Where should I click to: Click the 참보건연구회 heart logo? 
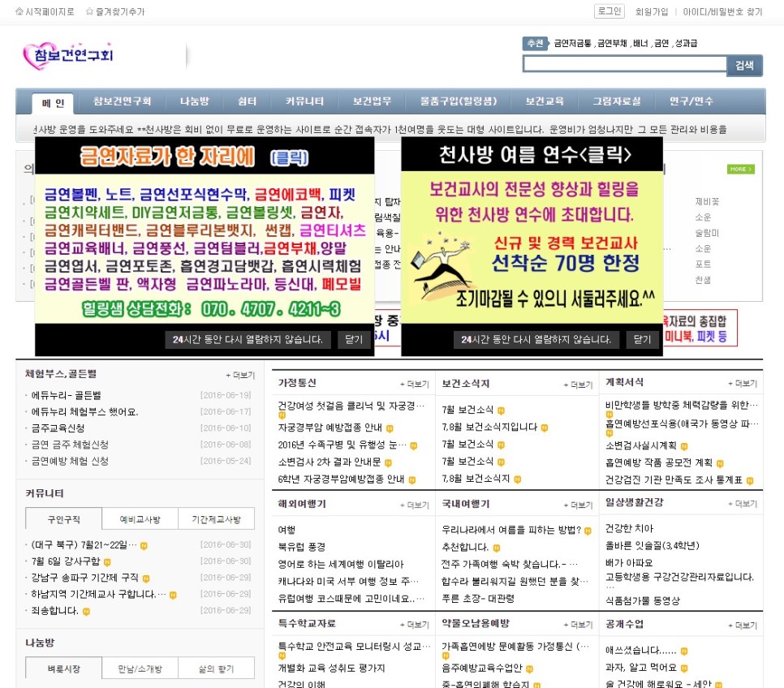pyautogui.click(x=68, y=54)
